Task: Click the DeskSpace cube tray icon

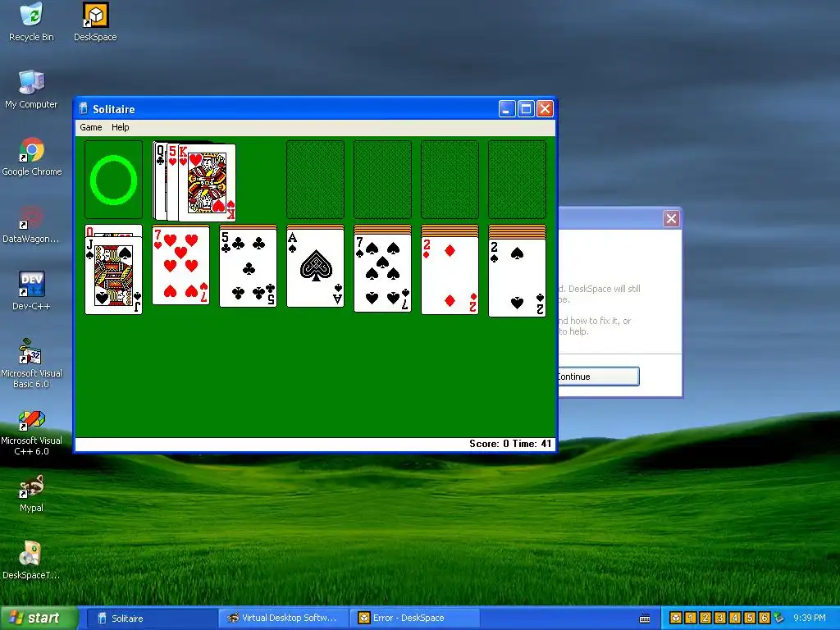Action: 676,619
